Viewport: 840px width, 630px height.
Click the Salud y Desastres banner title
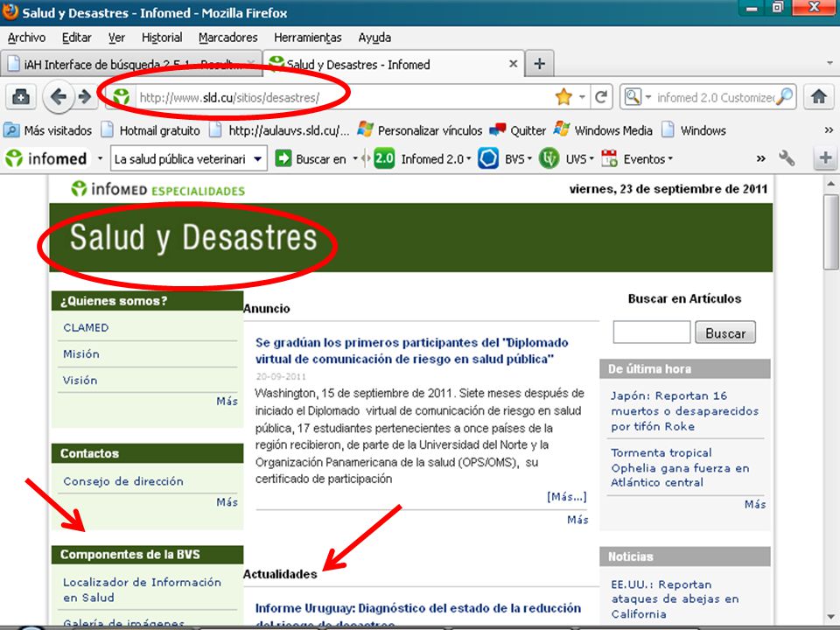(193, 237)
